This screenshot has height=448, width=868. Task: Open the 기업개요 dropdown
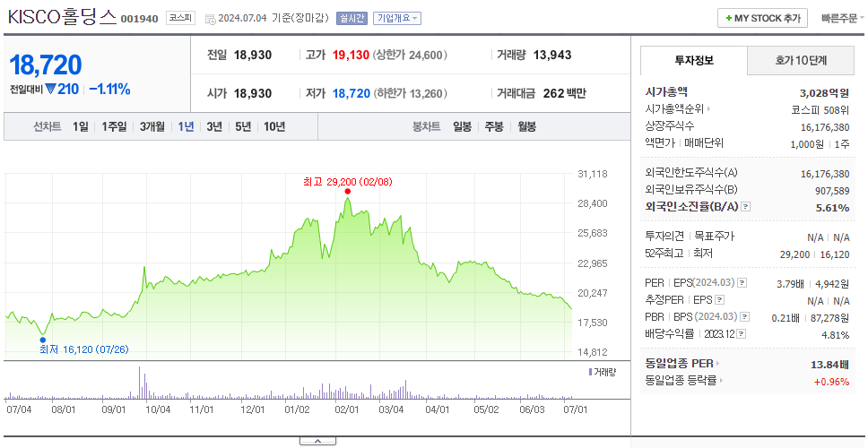(x=397, y=18)
